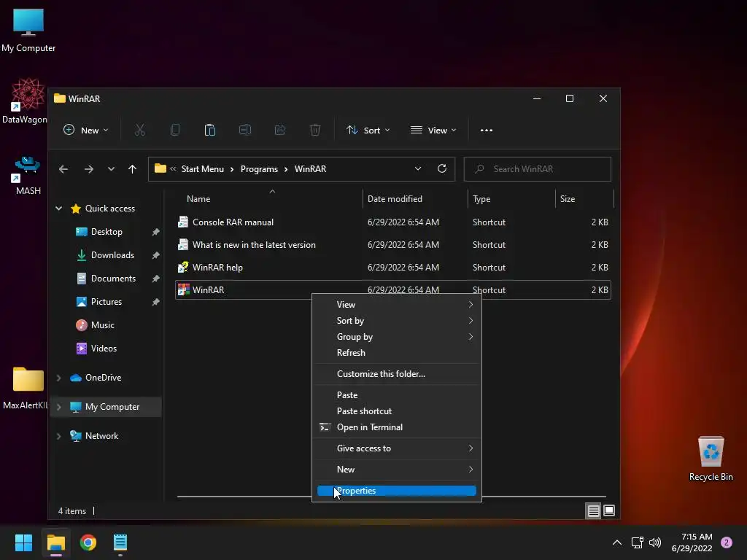Open the Windows Start button
The width and height of the screenshot is (747, 560).
click(23, 542)
